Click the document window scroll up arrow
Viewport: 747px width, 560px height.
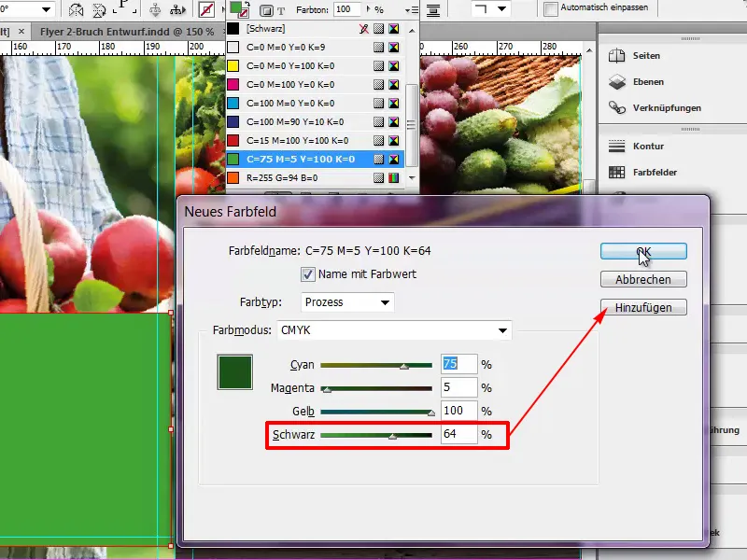click(590, 50)
